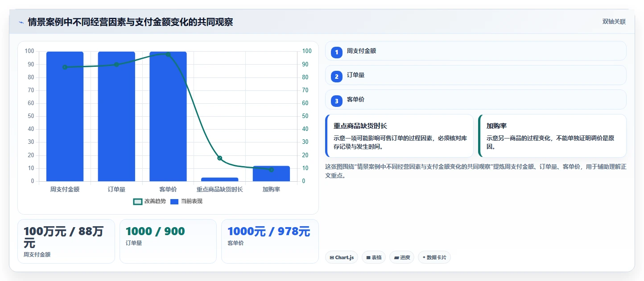The height and width of the screenshot is (281, 644).
Task: Open the 订单量 list item
Action: coord(475,75)
